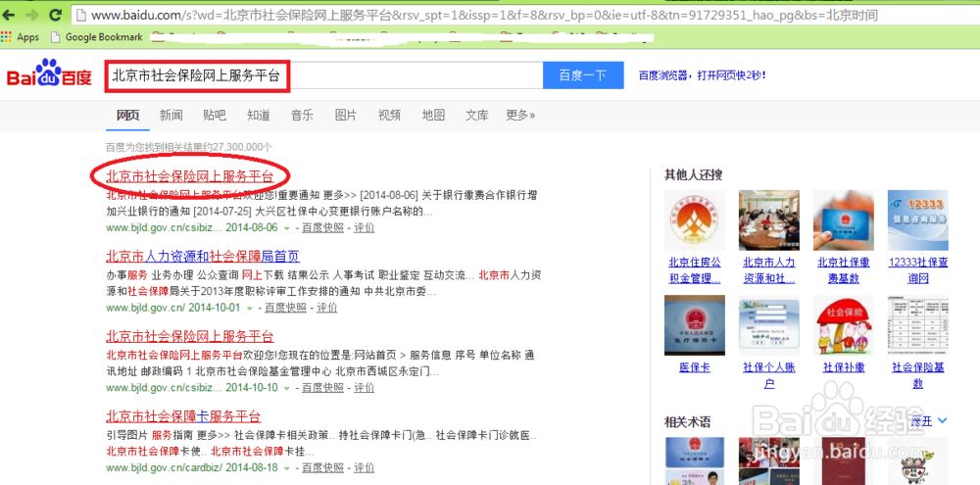Image resolution: width=980 pixels, height=485 pixels.
Task: Open the 医保卡 text link
Action: click(695, 367)
